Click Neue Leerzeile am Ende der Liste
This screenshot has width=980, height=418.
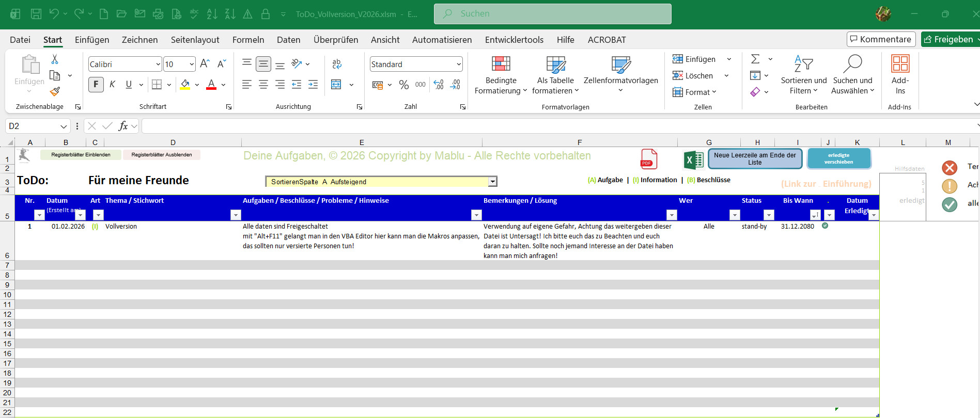(754, 159)
